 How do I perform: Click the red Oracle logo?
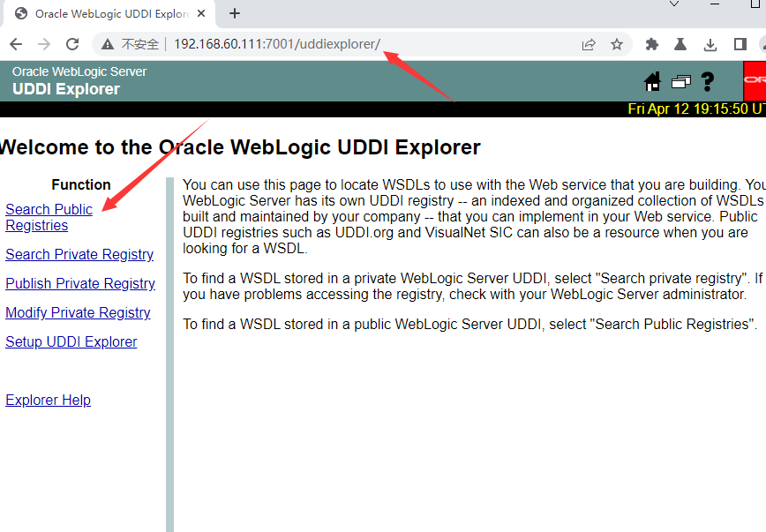pyautogui.click(x=755, y=80)
